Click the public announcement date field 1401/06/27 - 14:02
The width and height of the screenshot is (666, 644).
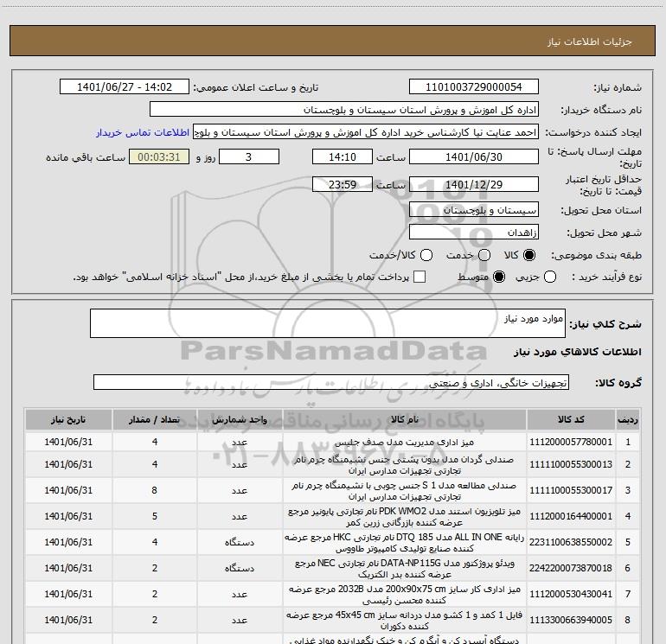click(x=125, y=87)
